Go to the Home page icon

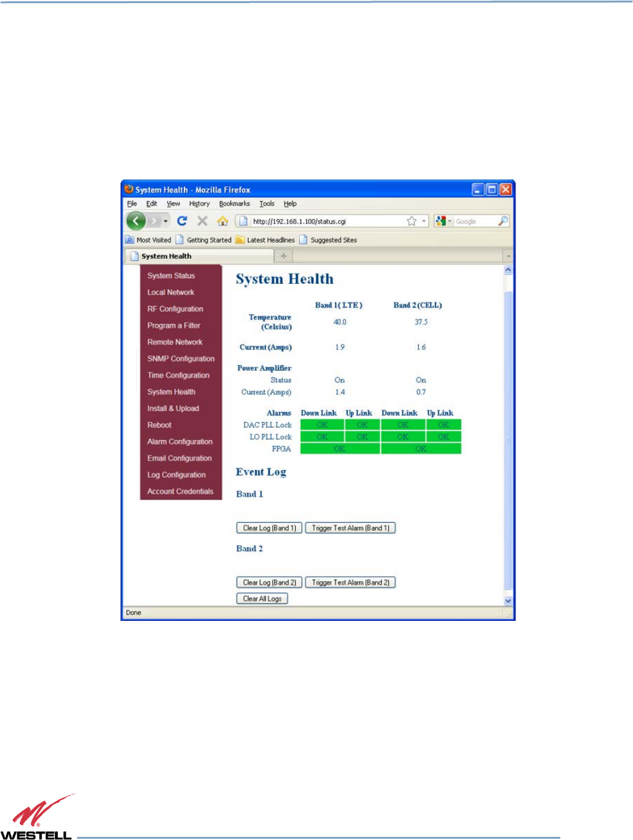pos(222,221)
